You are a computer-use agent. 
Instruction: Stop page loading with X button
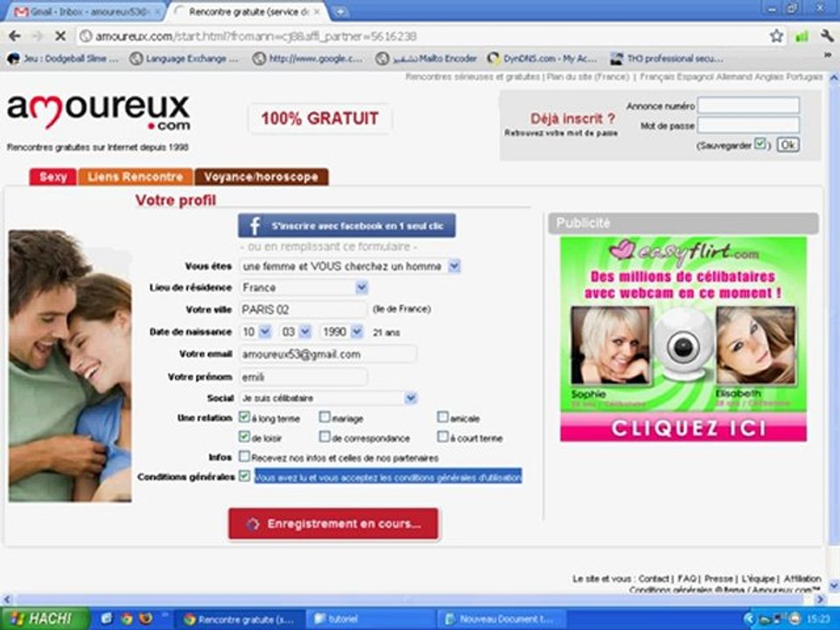(x=60, y=36)
